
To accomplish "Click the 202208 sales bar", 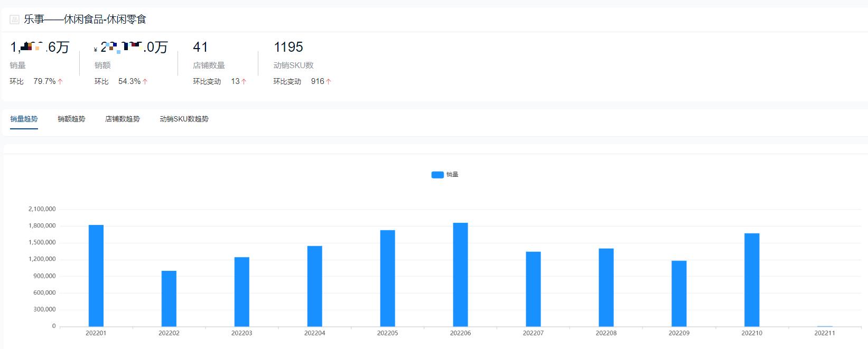I will pos(606,287).
